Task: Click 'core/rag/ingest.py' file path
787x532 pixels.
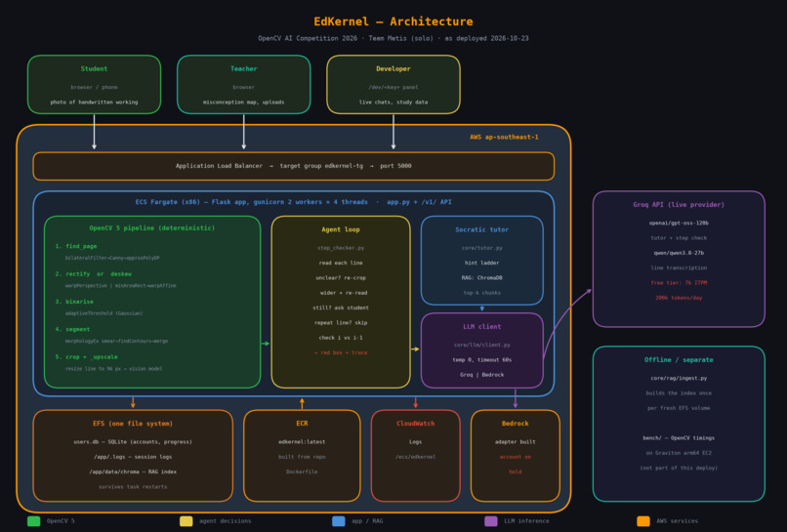Action: (x=679, y=378)
